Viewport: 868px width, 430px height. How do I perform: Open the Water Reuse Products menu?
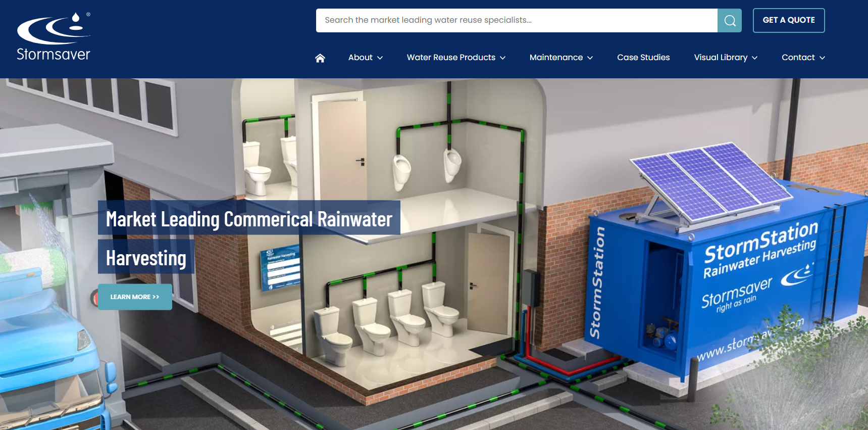451,58
